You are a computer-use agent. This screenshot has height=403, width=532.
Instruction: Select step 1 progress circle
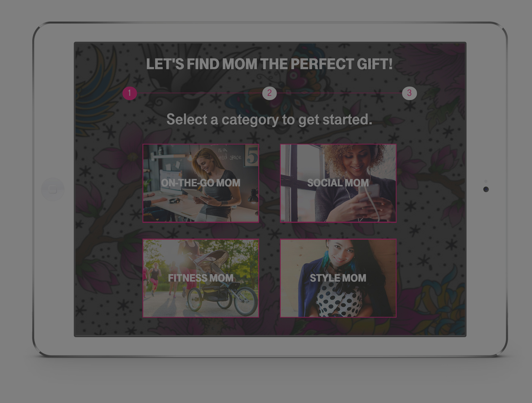pos(130,93)
